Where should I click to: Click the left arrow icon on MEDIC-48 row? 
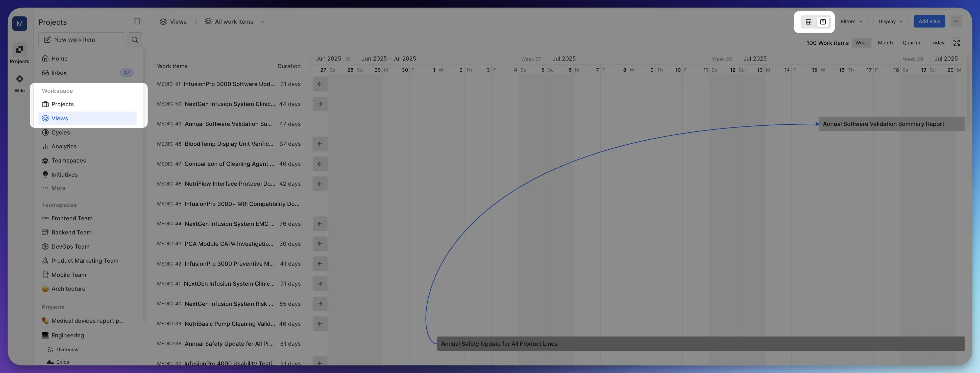point(320,144)
